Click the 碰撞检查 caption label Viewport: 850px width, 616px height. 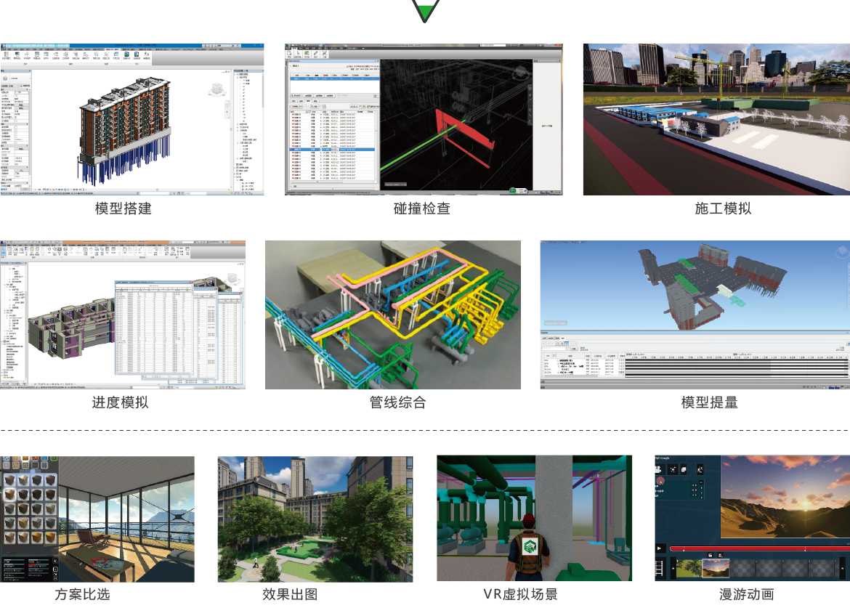point(422,208)
